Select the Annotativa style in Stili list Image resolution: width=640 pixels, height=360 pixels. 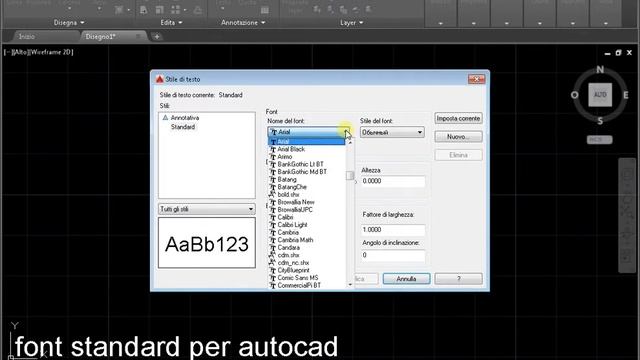tap(184, 118)
